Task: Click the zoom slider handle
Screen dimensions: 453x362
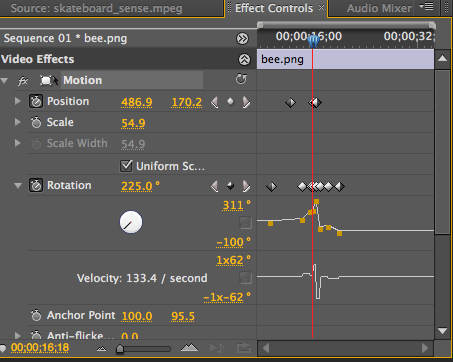Action: 120,349
